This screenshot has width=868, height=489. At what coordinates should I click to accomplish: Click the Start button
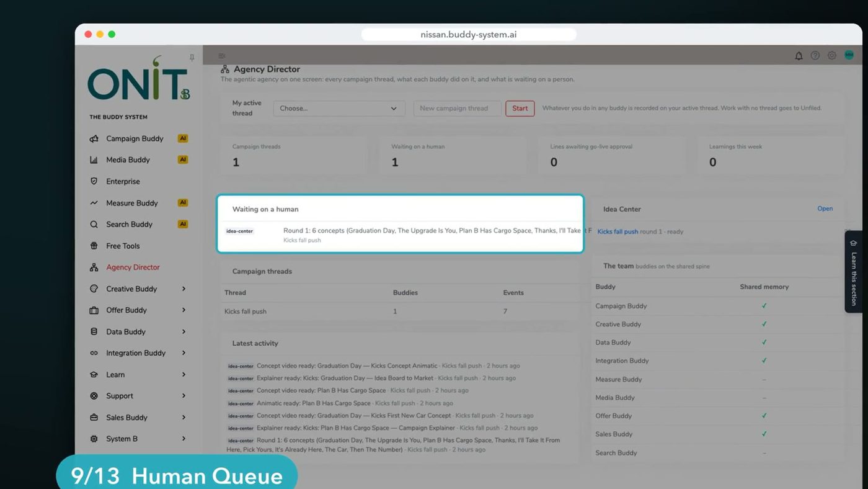pos(520,109)
